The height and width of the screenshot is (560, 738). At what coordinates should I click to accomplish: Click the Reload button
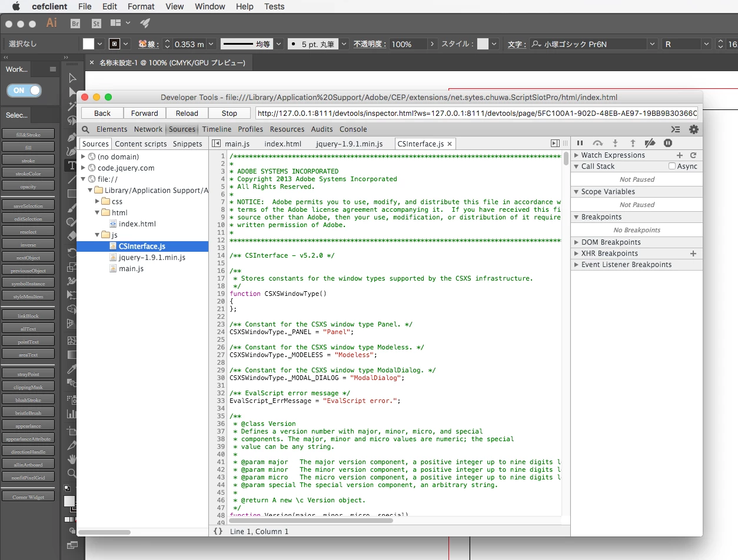[187, 113]
